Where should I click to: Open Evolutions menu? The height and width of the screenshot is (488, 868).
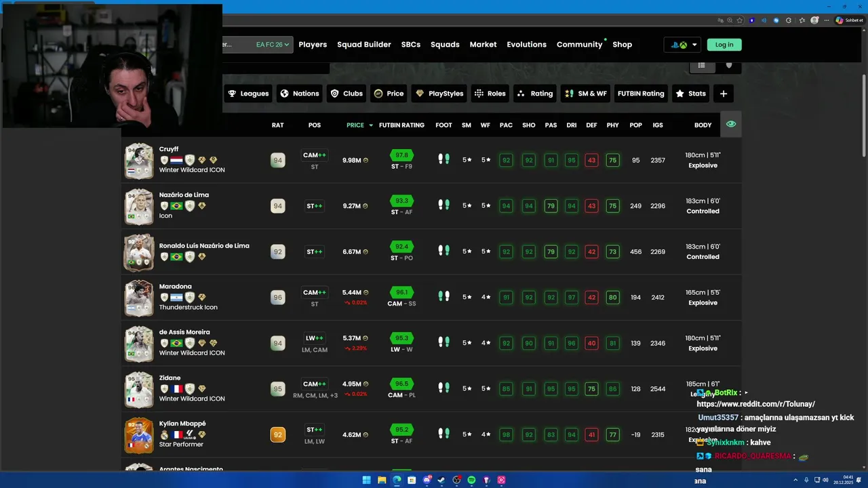click(x=526, y=45)
